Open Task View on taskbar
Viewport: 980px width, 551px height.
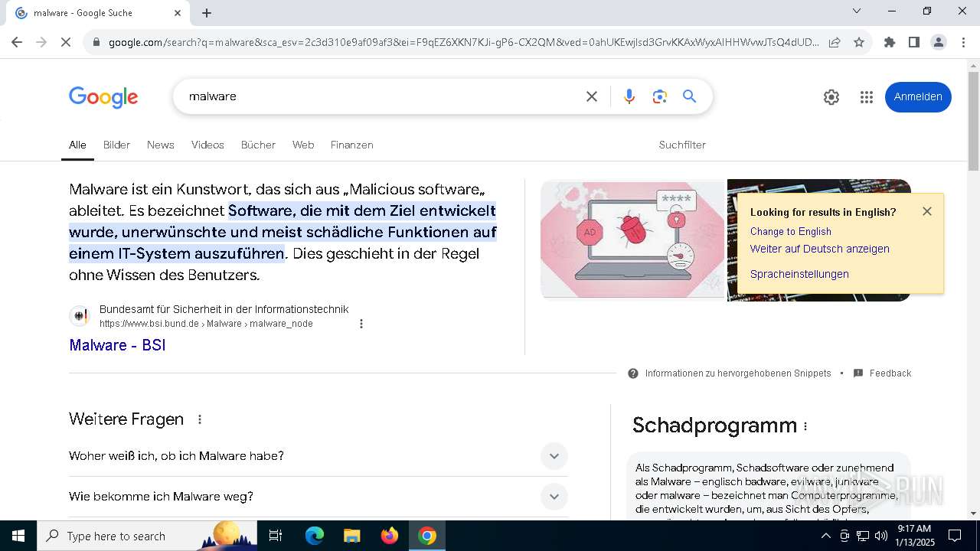(276, 536)
